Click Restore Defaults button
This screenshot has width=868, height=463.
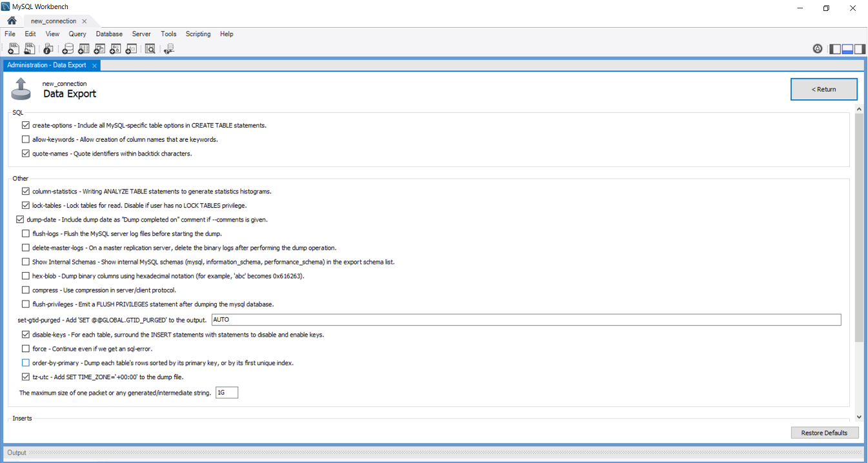tap(824, 433)
